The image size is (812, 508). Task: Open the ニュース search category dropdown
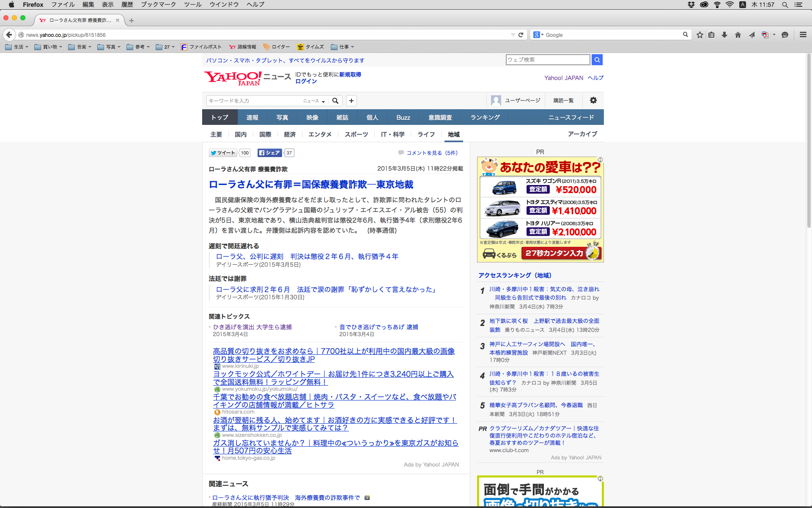click(314, 101)
